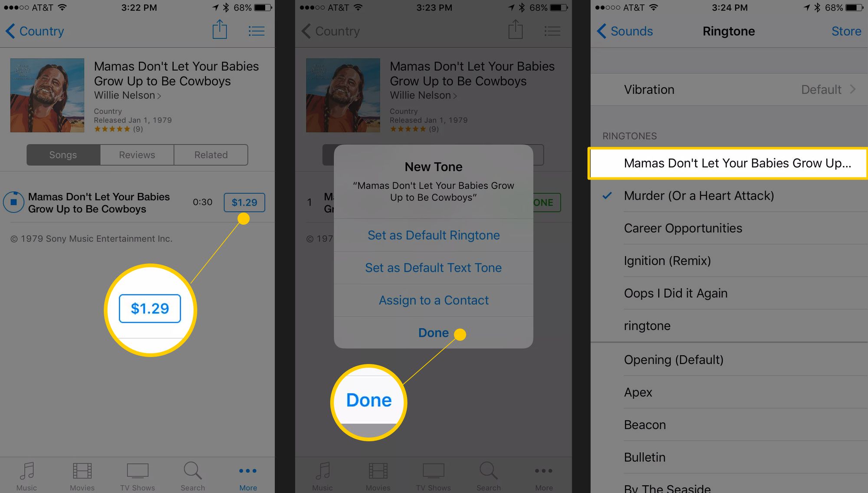Tap the List view icon on album page
The image size is (868, 493).
tap(256, 31)
